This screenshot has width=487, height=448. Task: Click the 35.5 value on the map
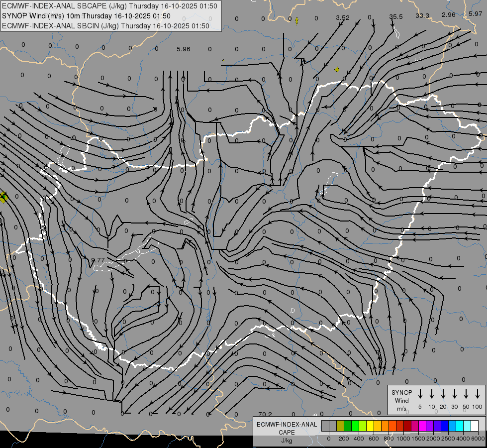tap(395, 17)
